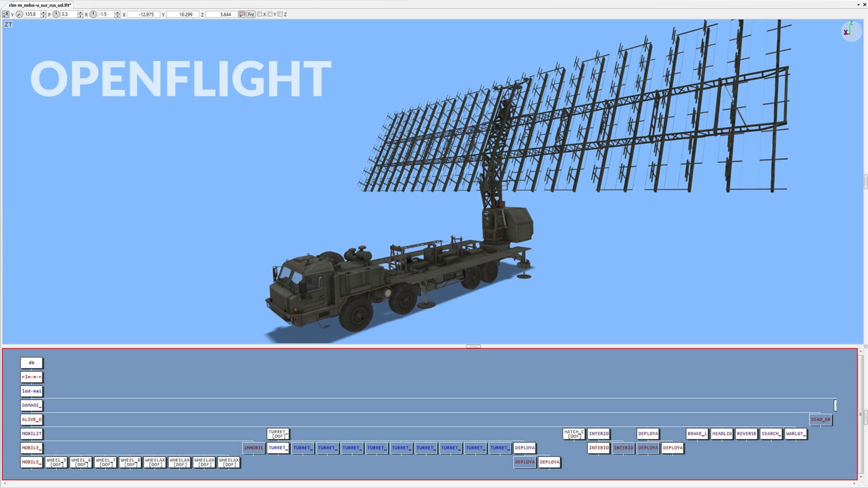Click the pane splitter handle above hierarchy
The width and height of the screenshot is (868, 488).
(473, 347)
